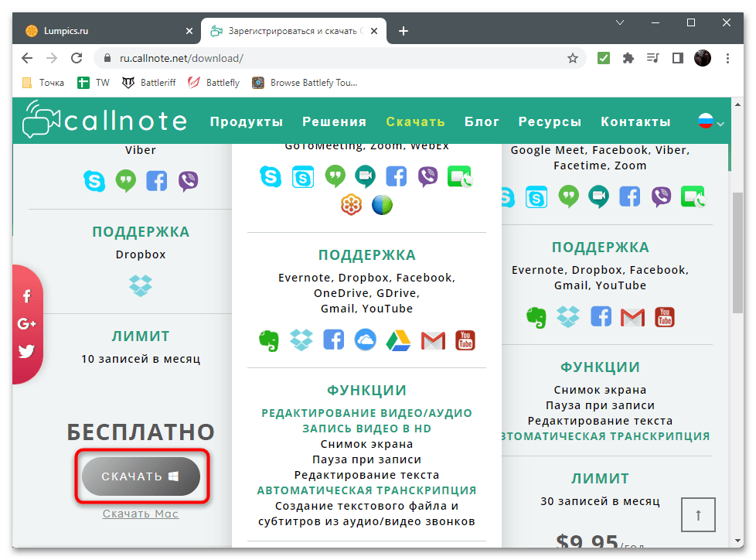Image resolution: width=756 pixels, height=560 pixels.
Task: Open the Facebook share button in side panel
Action: [26, 295]
